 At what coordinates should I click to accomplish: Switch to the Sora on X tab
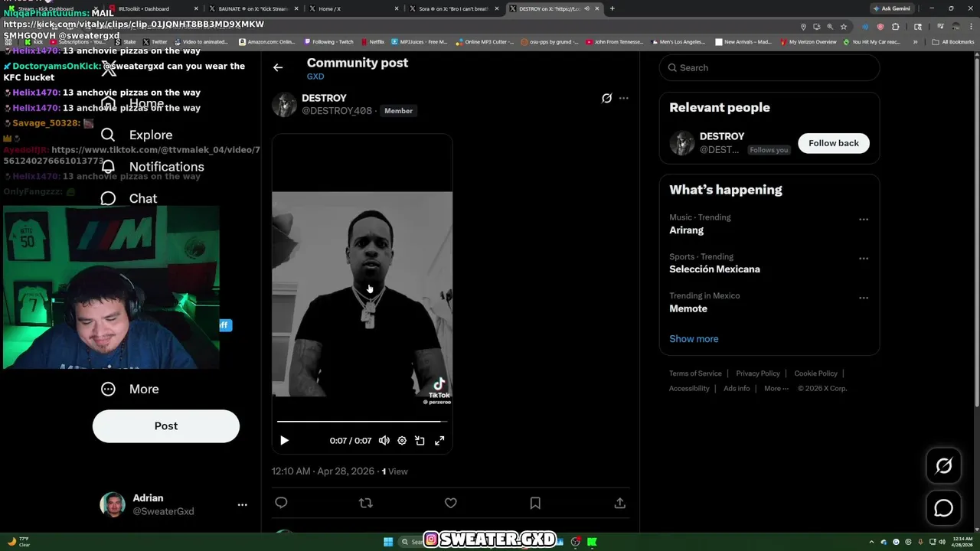(453, 8)
